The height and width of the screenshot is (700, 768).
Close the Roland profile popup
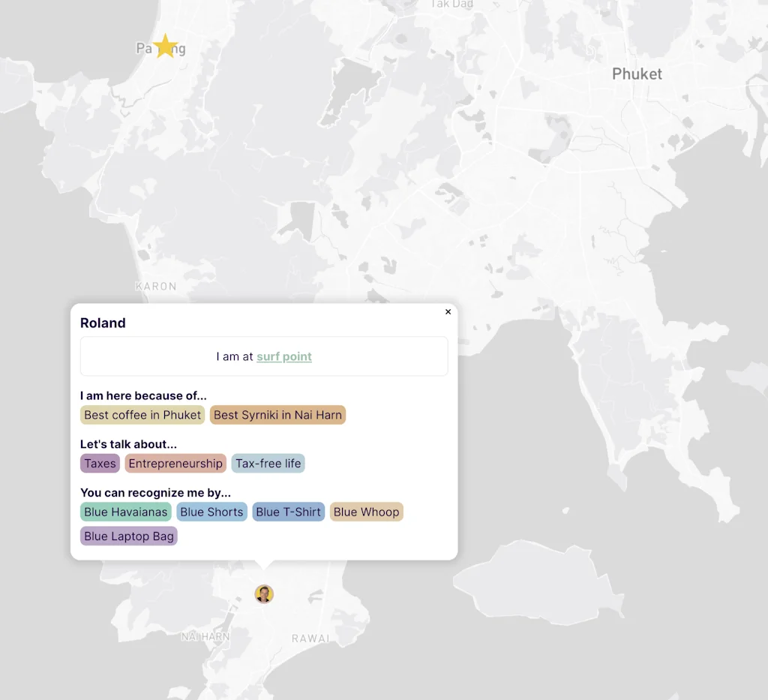tap(448, 312)
